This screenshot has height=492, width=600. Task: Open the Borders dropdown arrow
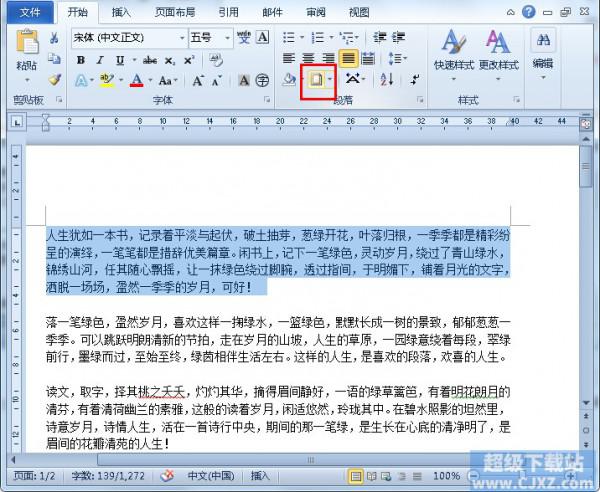[x=329, y=80]
